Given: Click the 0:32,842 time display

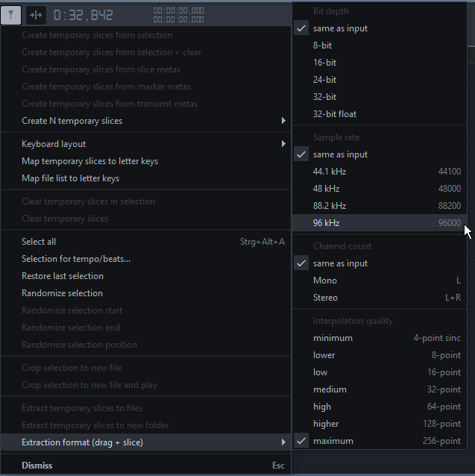Looking at the screenshot, I should tap(83, 14).
